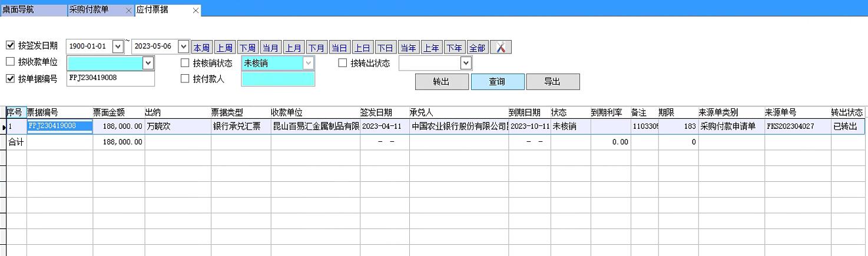
Task: Expand the 收款单位 combo box
Action: pyautogui.click(x=148, y=62)
